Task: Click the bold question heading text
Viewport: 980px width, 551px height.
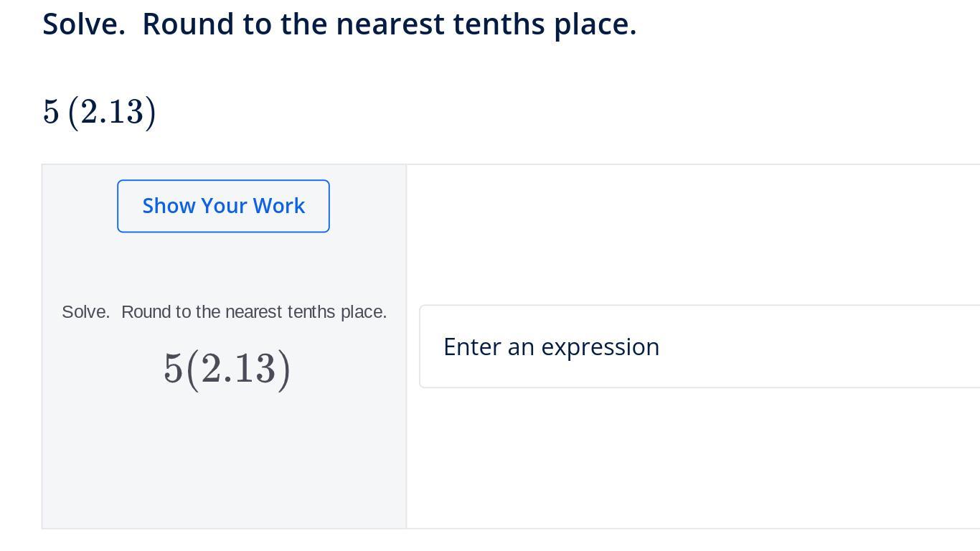Action: pyautogui.click(x=339, y=24)
